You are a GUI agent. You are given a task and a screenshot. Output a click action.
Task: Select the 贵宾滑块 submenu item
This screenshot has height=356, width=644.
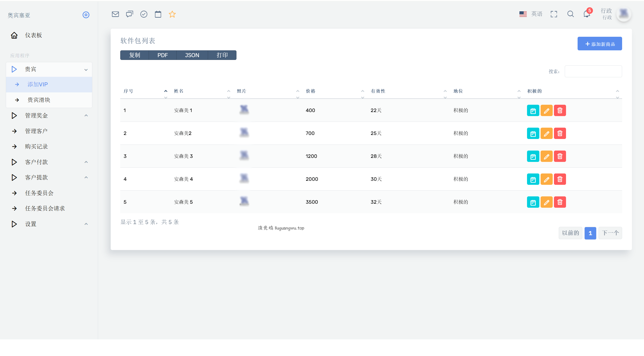coord(39,100)
